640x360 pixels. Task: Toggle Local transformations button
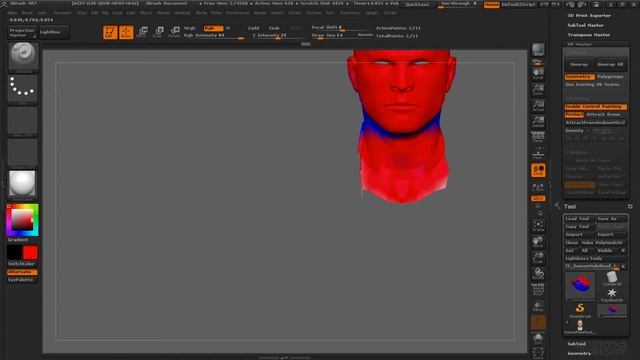coord(538,170)
